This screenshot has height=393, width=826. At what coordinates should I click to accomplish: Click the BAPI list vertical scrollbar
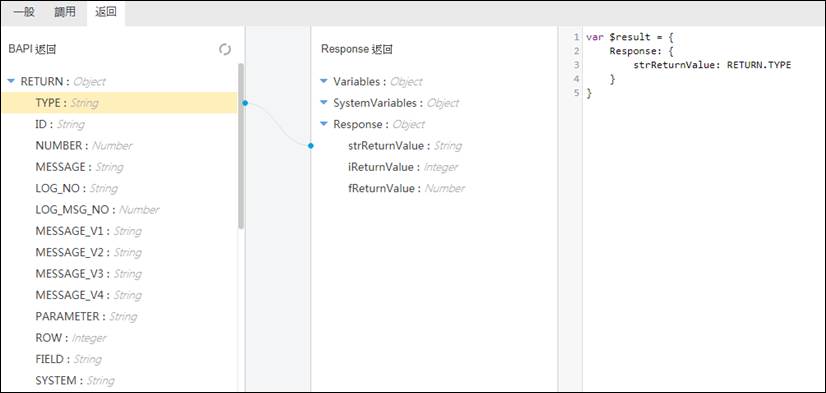241,146
